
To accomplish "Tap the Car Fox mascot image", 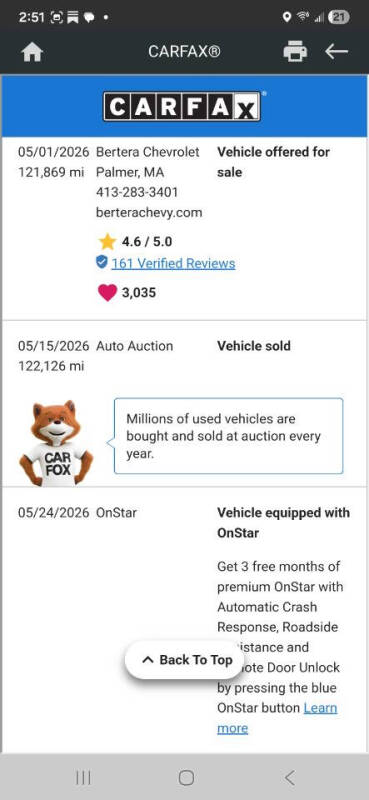I will pos(56,442).
